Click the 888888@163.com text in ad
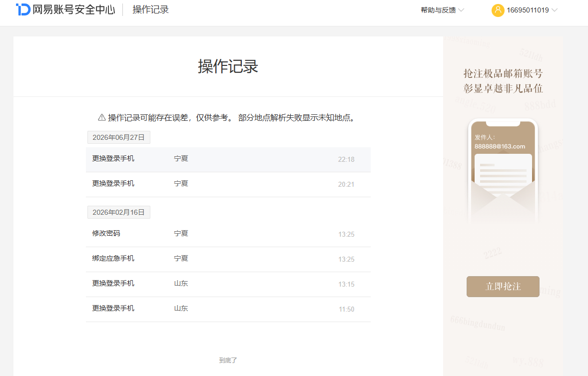Screen dimensions: 588x376 [x=500, y=146]
